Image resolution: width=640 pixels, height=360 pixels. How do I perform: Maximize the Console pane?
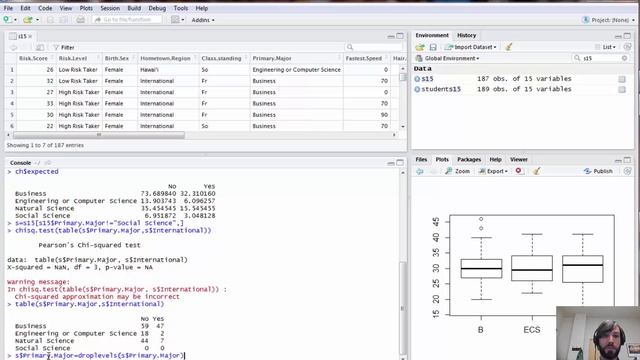(x=400, y=163)
